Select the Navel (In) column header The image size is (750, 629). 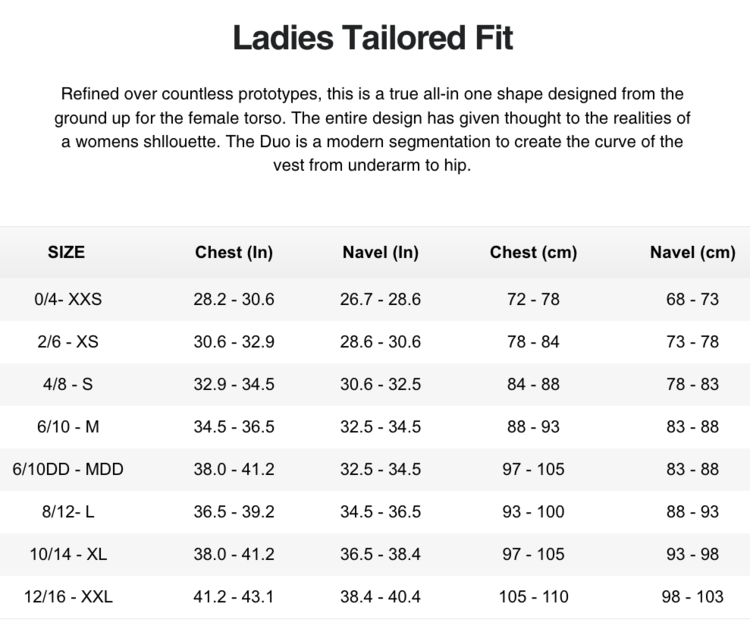[380, 252]
